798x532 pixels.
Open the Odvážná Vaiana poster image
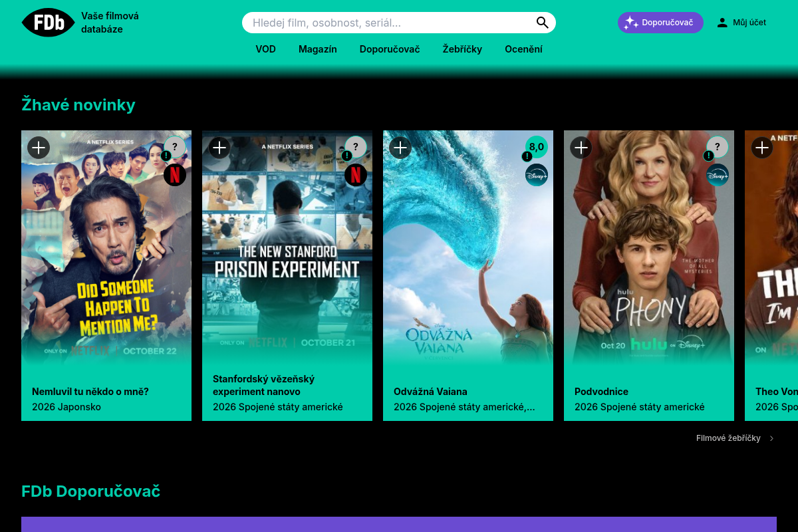(x=468, y=247)
